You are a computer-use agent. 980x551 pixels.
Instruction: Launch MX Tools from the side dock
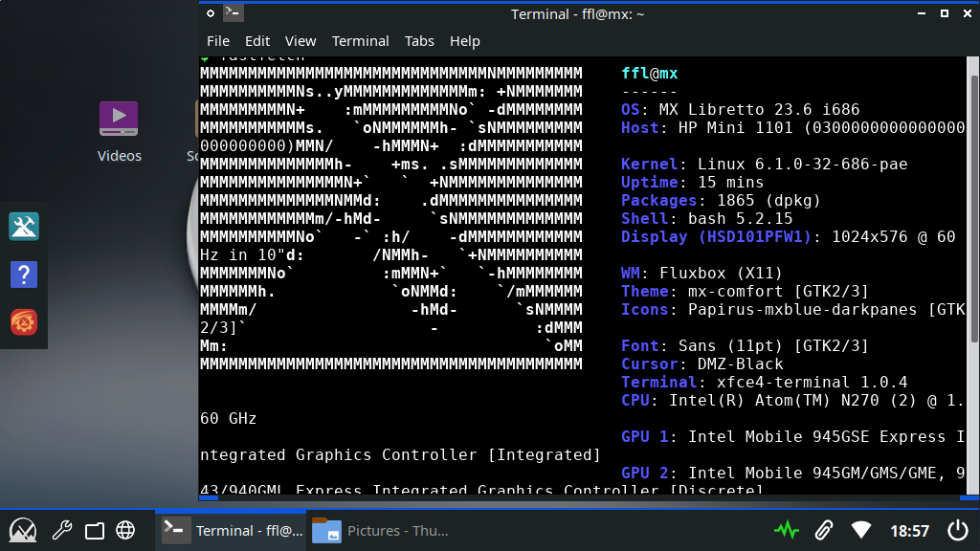(x=24, y=226)
